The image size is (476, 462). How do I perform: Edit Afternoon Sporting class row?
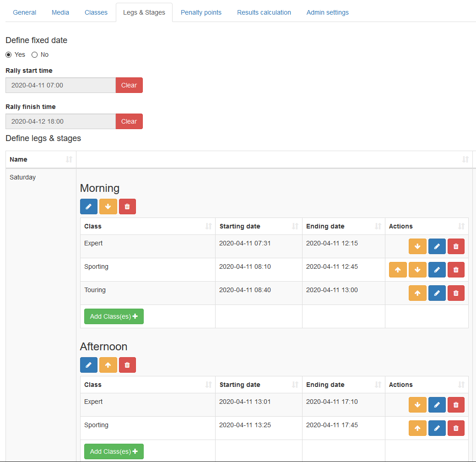437,428
